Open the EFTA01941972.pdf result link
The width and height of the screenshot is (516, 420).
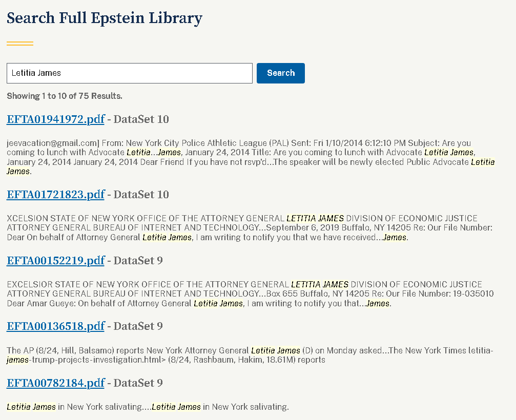tap(56, 119)
